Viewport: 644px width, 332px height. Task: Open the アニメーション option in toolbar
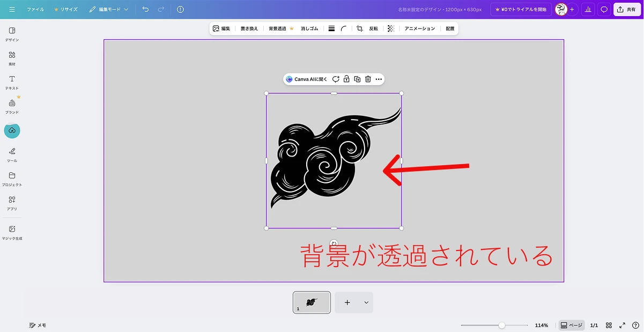tap(420, 28)
